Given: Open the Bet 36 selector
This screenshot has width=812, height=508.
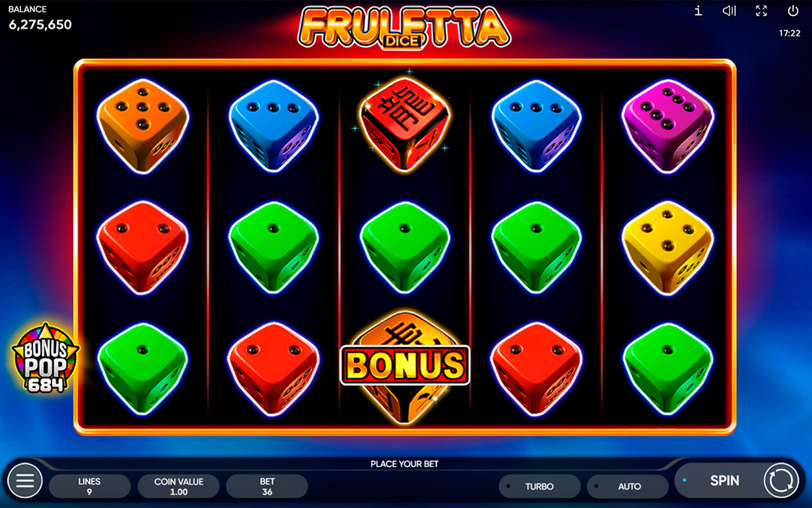Looking at the screenshot, I should [x=267, y=486].
